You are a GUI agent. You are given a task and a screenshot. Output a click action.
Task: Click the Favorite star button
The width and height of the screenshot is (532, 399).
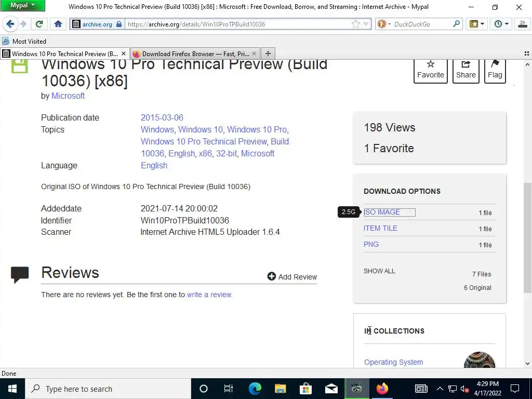(430, 71)
